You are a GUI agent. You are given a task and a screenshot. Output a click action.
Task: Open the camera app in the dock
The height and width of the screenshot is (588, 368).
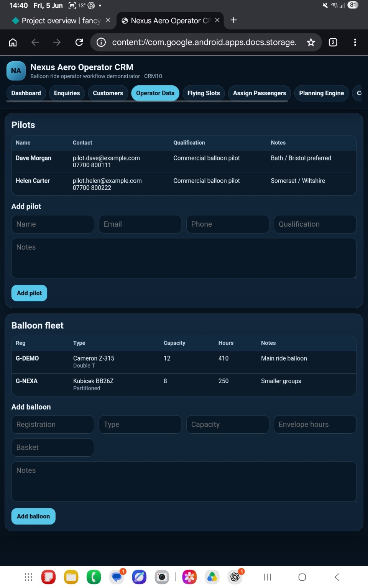click(162, 577)
